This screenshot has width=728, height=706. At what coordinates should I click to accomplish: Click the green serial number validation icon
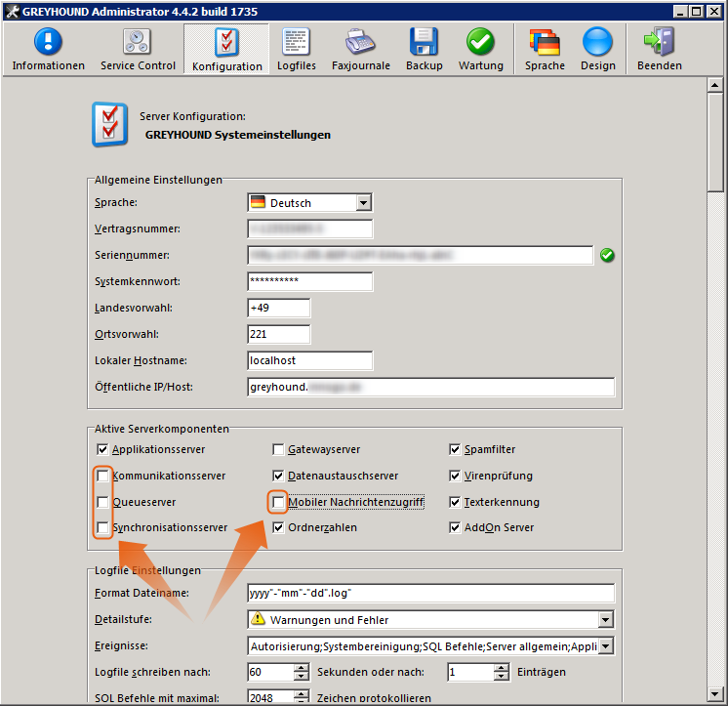[x=607, y=255]
